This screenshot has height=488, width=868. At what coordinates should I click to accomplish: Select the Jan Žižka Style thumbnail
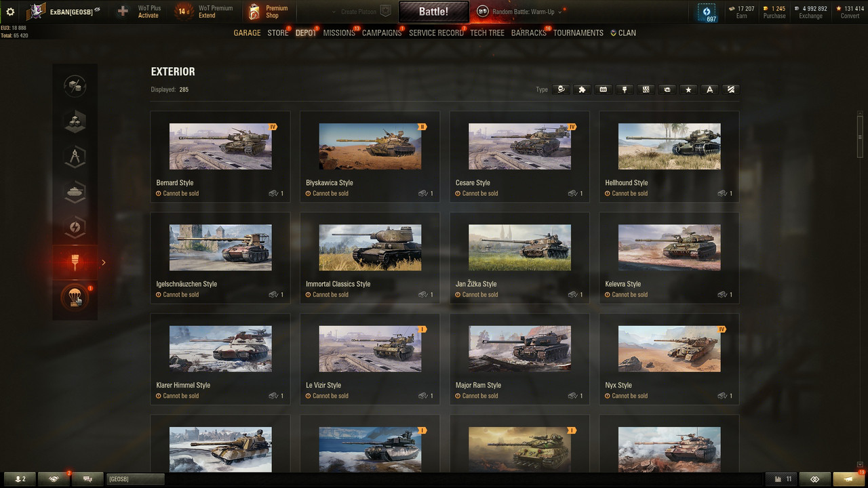click(519, 247)
